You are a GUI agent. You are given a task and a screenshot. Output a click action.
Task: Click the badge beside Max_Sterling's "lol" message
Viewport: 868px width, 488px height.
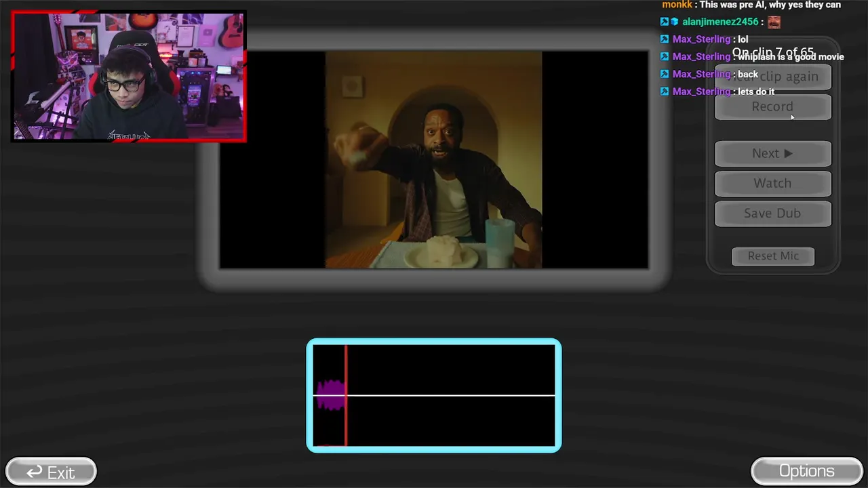coord(665,39)
